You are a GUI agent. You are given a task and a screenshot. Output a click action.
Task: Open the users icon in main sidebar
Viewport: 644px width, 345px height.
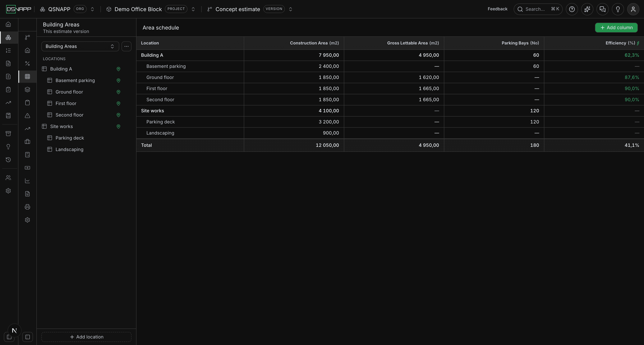click(8, 178)
